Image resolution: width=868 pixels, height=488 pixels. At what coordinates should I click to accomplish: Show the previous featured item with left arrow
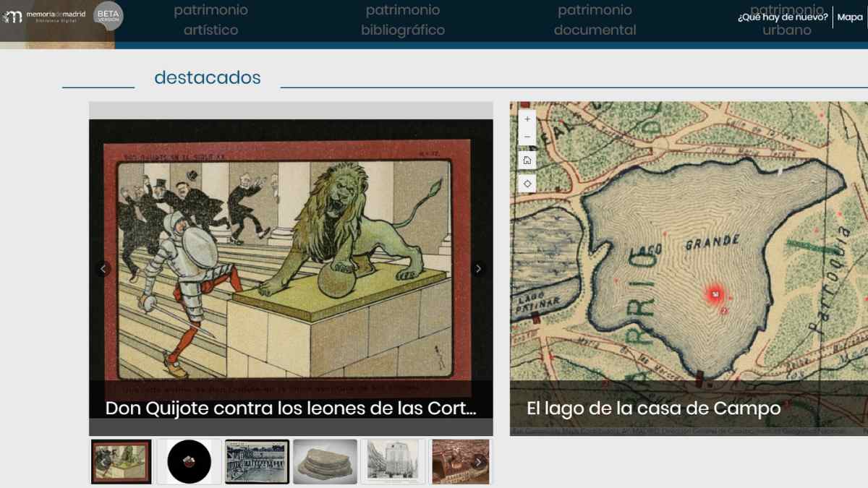coord(103,268)
